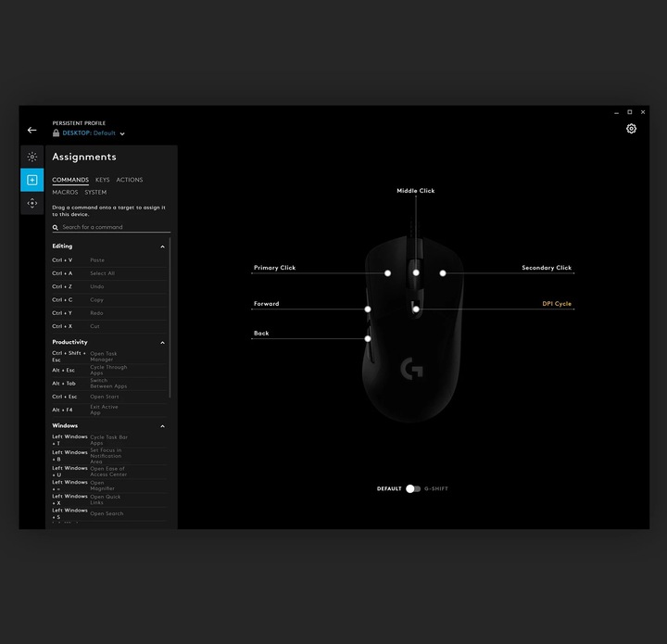Select the Open Search command

tap(109, 513)
